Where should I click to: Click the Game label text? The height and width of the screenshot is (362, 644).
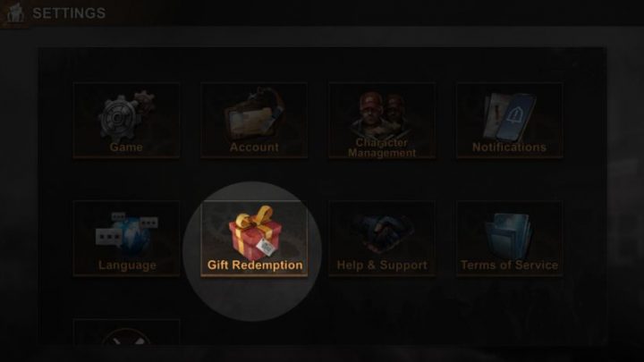pyautogui.click(x=126, y=147)
